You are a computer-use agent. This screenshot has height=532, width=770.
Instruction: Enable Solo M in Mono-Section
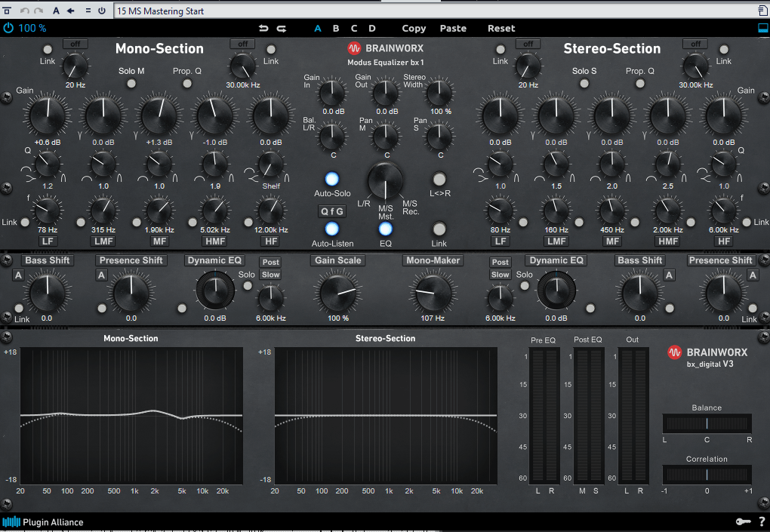131,85
